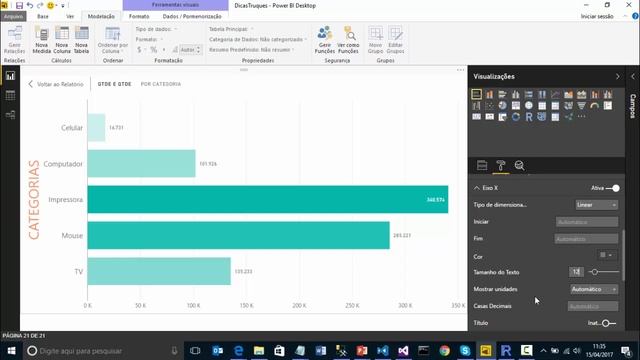640x360 pixels.
Task: Switch to Data view in left sidebar
Action: pyautogui.click(x=10, y=95)
